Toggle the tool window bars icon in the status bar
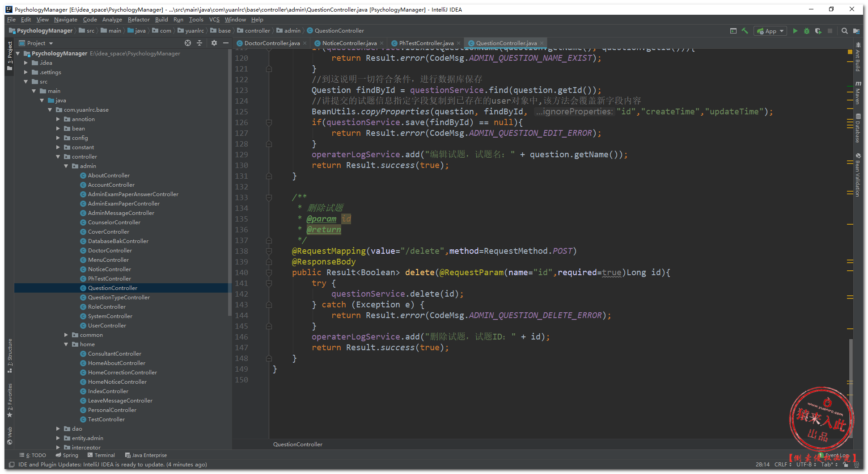 [x=12, y=465]
